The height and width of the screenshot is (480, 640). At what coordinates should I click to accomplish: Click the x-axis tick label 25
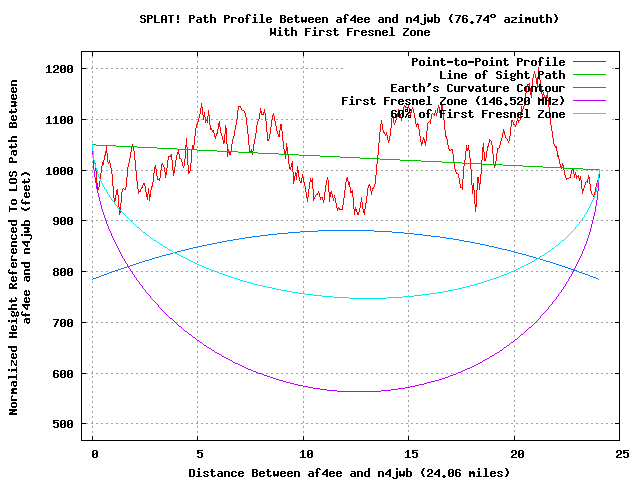(622, 454)
